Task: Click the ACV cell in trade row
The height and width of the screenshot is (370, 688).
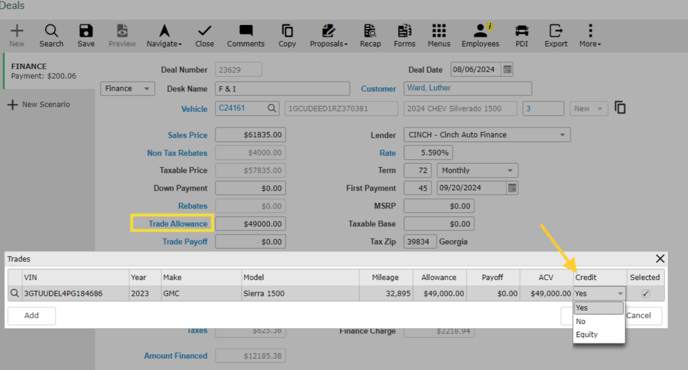Action: click(x=546, y=293)
